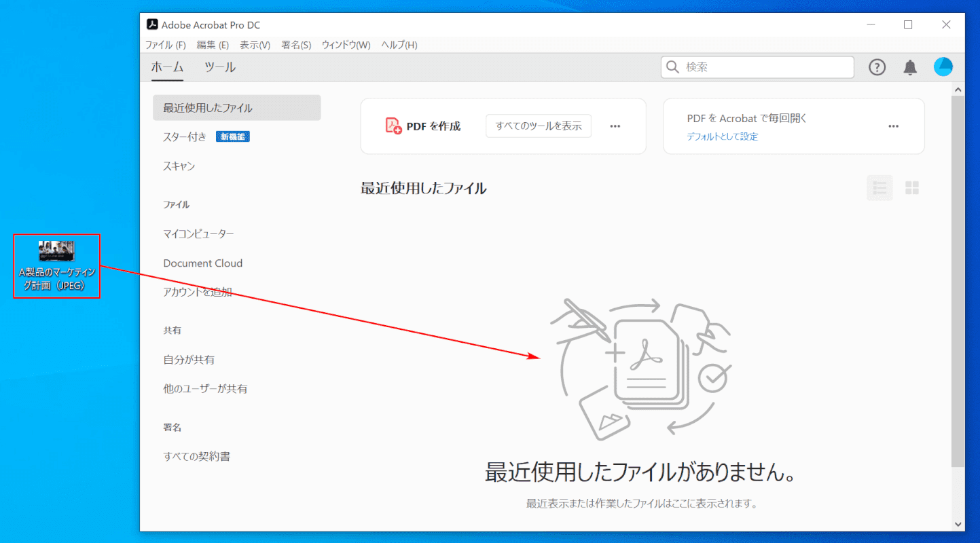Open the Help question mark icon
The width and height of the screenshot is (980, 543).
click(x=877, y=67)
